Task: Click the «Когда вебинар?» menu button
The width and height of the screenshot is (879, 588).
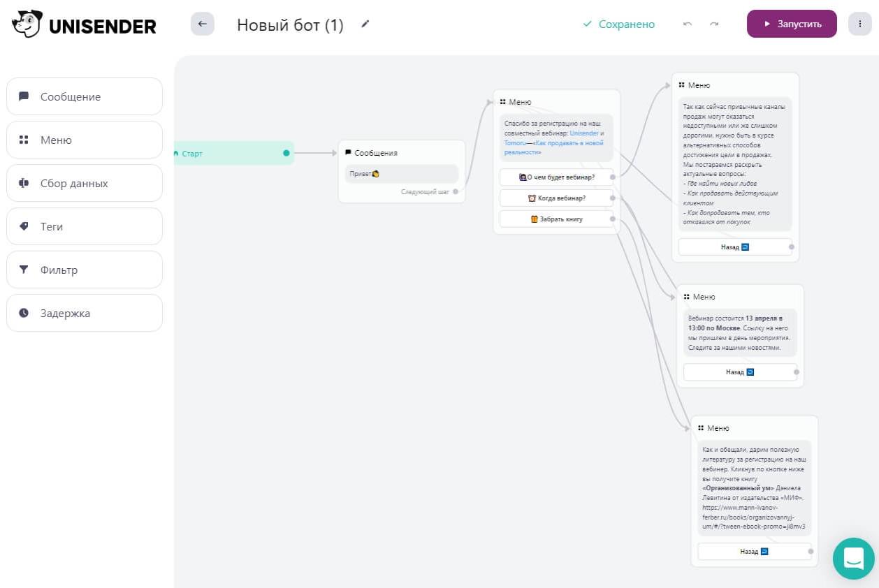Action: tap(556, 198)
